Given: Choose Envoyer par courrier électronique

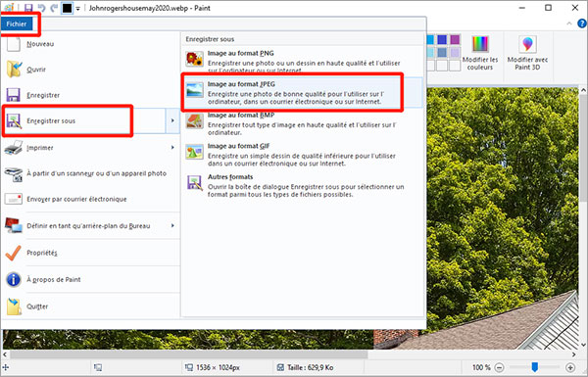Looking at the screenshot, I should click(x=90, y=199).
